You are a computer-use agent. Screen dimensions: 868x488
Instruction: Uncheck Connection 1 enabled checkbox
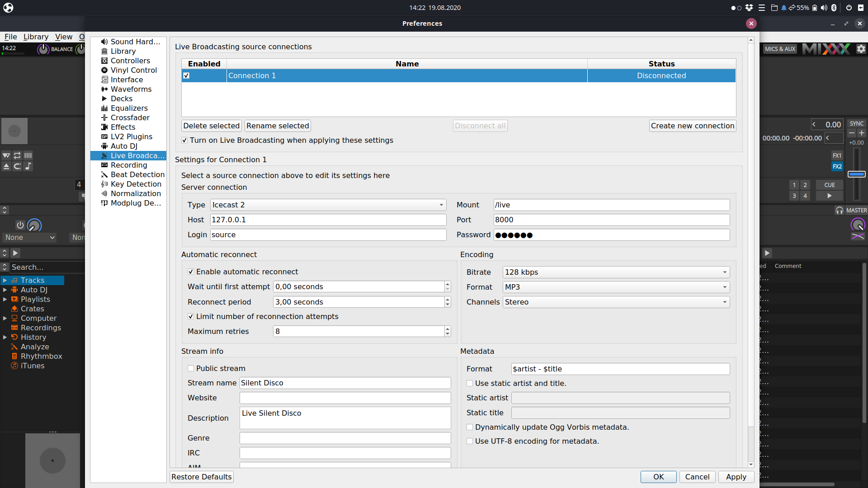coord(186,75)
